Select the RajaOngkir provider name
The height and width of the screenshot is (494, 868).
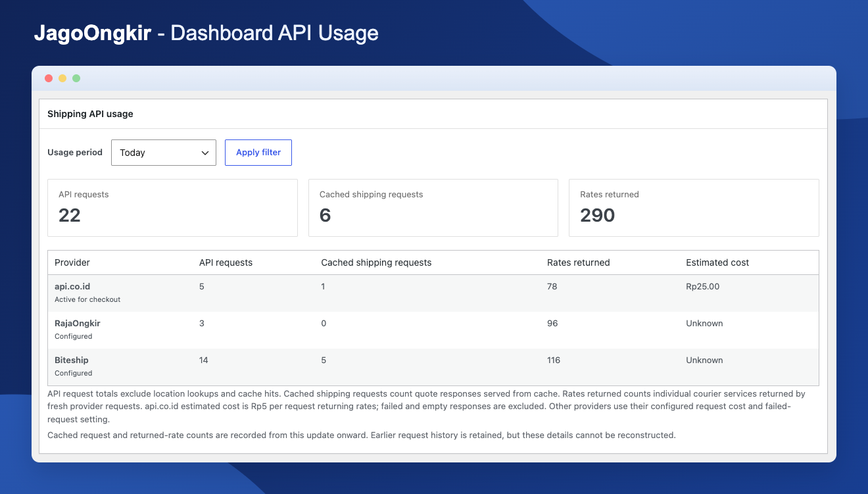(x=78, y=324)
